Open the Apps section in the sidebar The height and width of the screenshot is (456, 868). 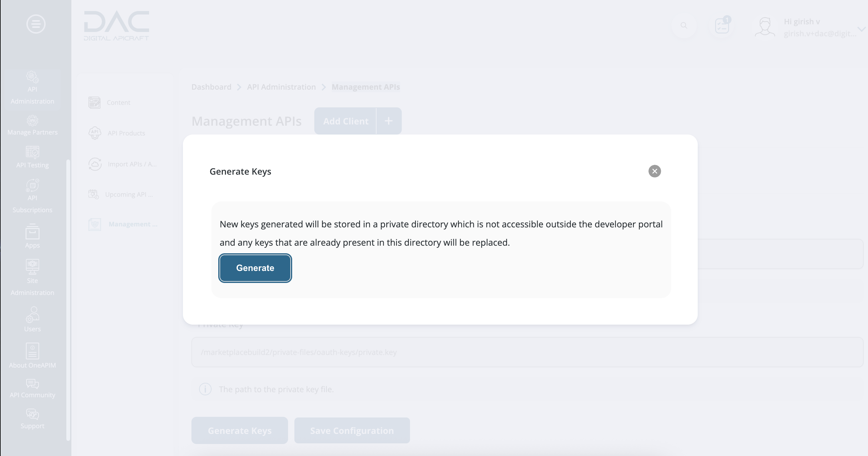point(32,237)
